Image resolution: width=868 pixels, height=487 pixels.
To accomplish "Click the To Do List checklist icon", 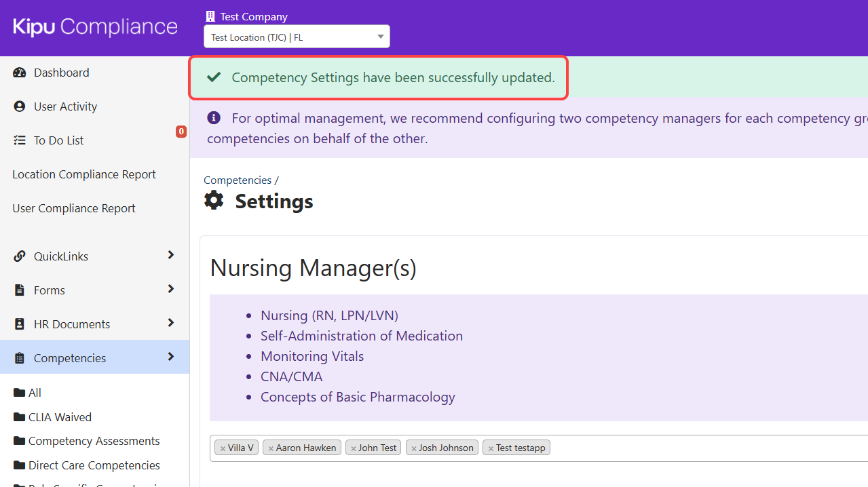I will click(20, 140).
